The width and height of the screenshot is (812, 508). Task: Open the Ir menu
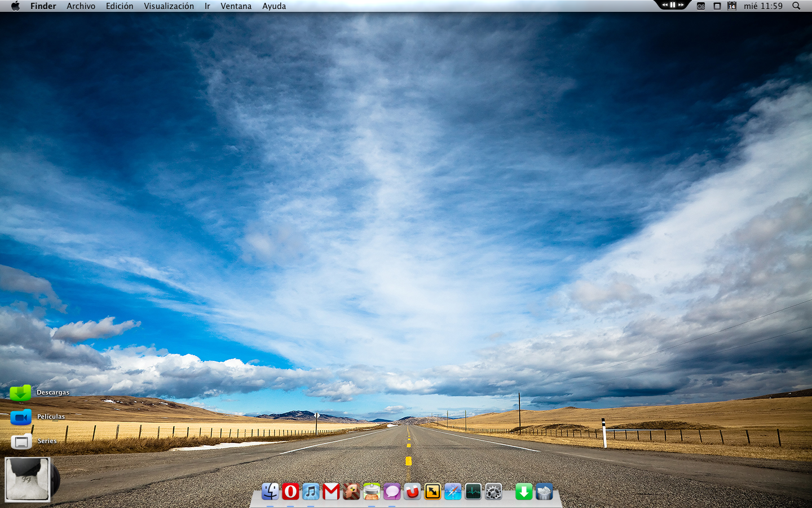pos(207,6)
